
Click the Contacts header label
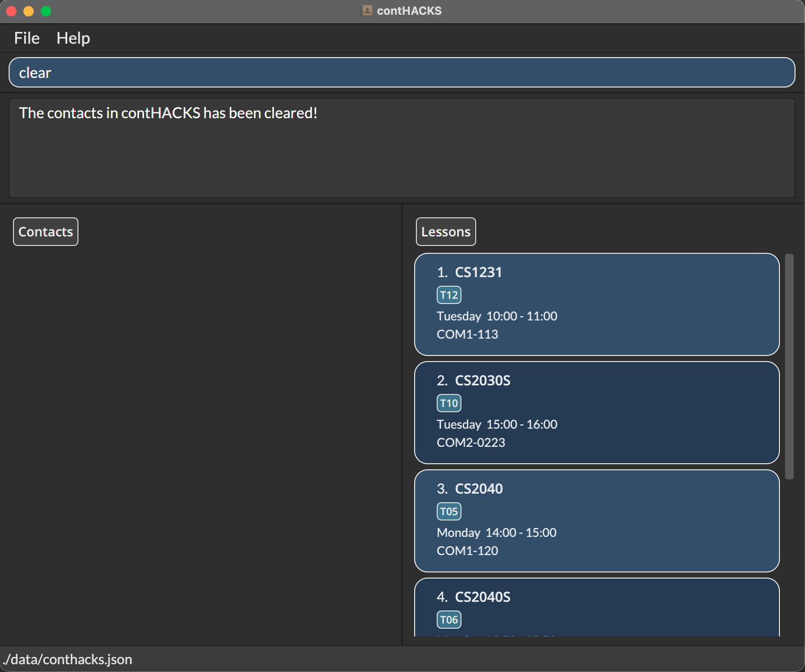coord(45,232)
